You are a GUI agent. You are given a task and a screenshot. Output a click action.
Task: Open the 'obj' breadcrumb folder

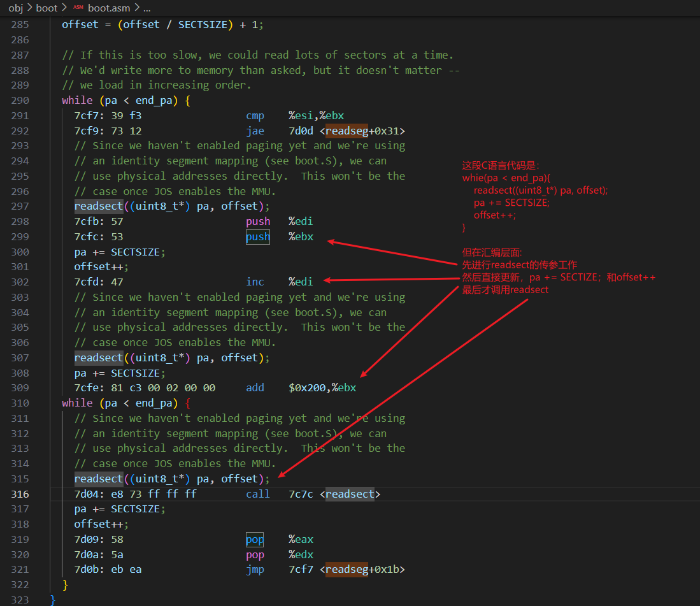[16, 8]
